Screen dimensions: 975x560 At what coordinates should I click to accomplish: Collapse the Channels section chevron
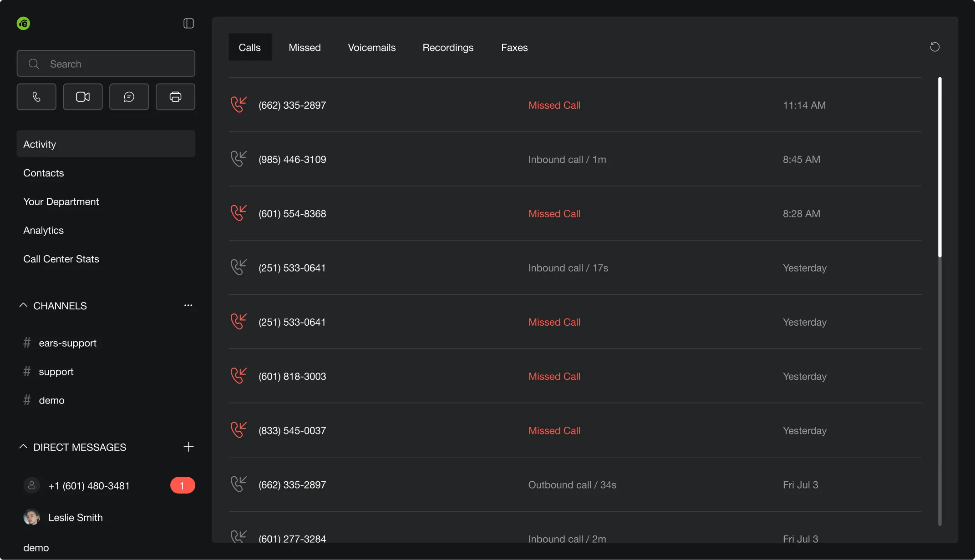coord(23,305)
